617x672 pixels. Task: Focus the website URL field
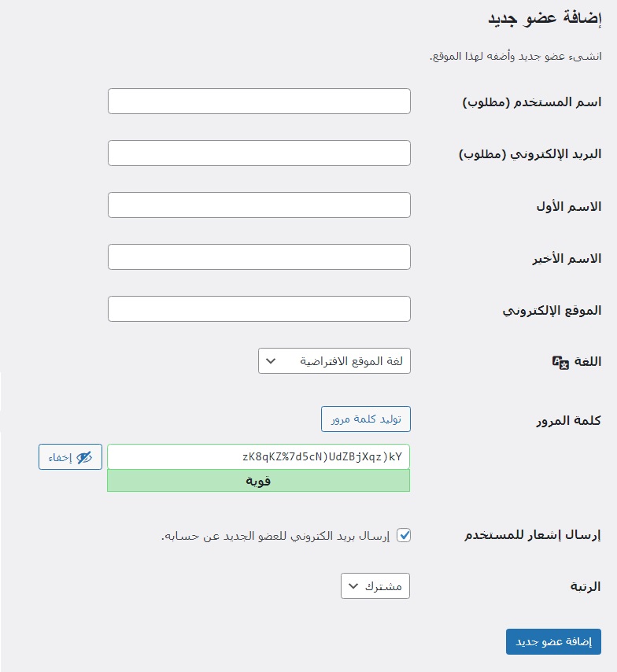(259, 309)
